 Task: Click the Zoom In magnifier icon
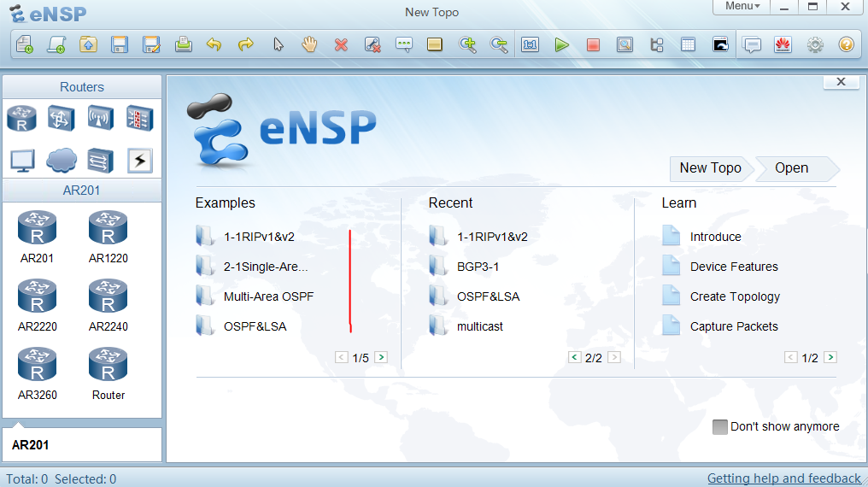click(467, 44)
